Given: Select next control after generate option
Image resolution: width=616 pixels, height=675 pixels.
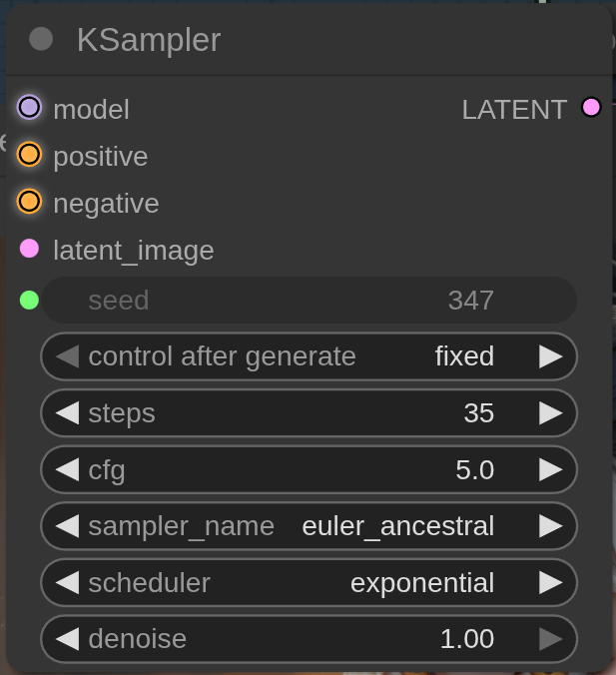Looking at the screenshot, I should click(x=550, y=356).
